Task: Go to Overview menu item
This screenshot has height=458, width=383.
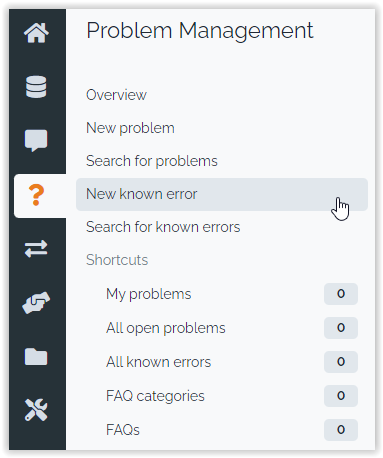Action: point(116,95)
